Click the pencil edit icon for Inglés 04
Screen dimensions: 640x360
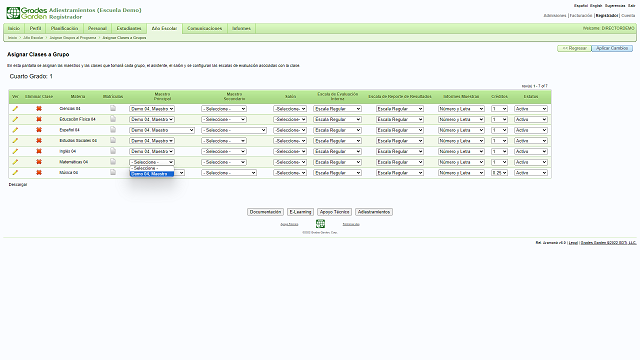pos(15,151)
